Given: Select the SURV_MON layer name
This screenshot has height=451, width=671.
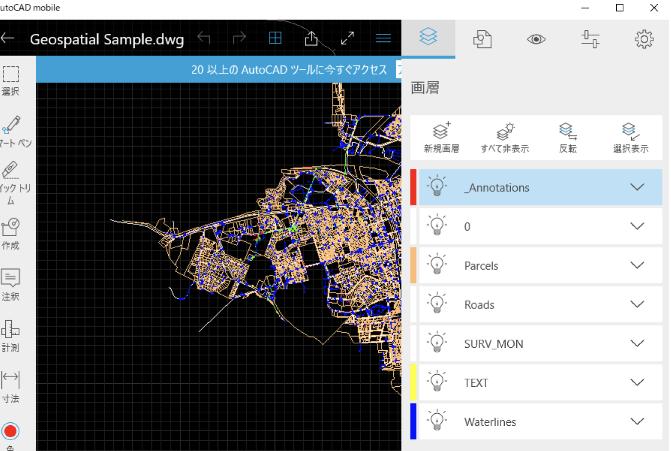Looking at the screenshot, I should 493,344.
